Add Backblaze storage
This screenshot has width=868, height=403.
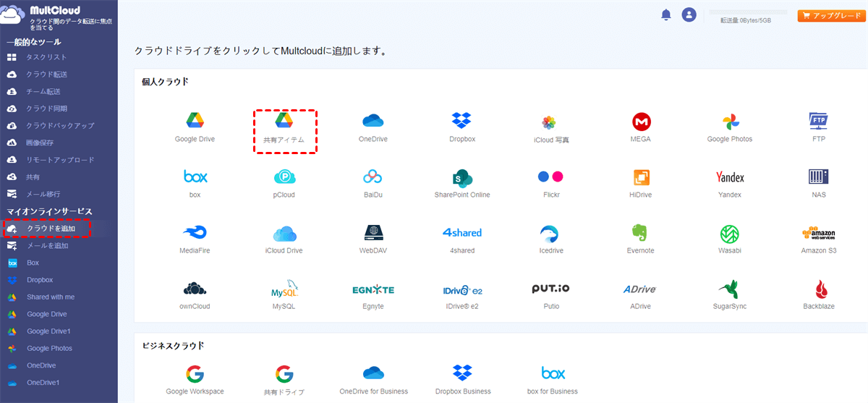820,288
